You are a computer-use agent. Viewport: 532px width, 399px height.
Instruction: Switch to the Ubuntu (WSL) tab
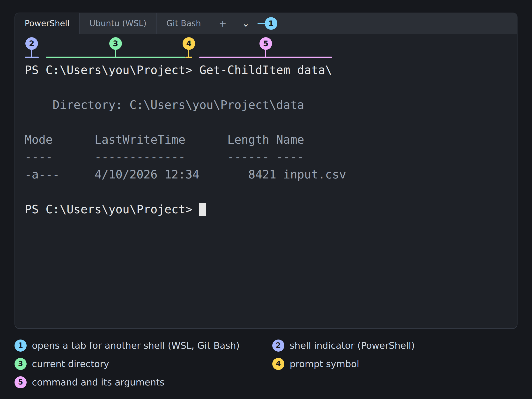point(118,23)
